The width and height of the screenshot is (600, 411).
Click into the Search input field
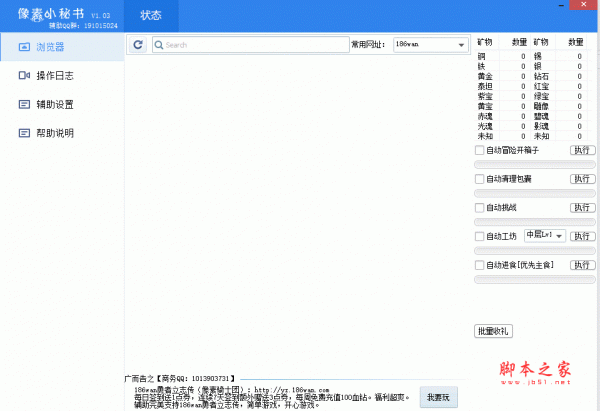(250, 45)
